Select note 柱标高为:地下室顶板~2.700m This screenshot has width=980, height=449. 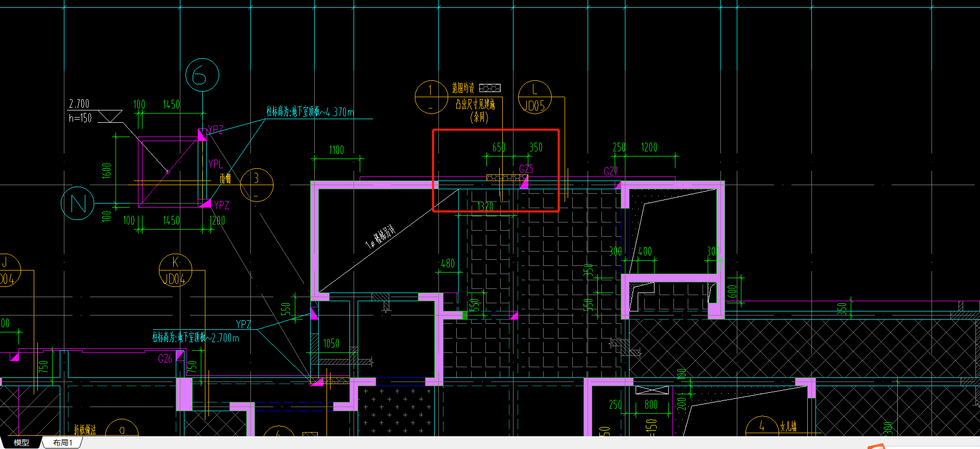click(195, 338)
